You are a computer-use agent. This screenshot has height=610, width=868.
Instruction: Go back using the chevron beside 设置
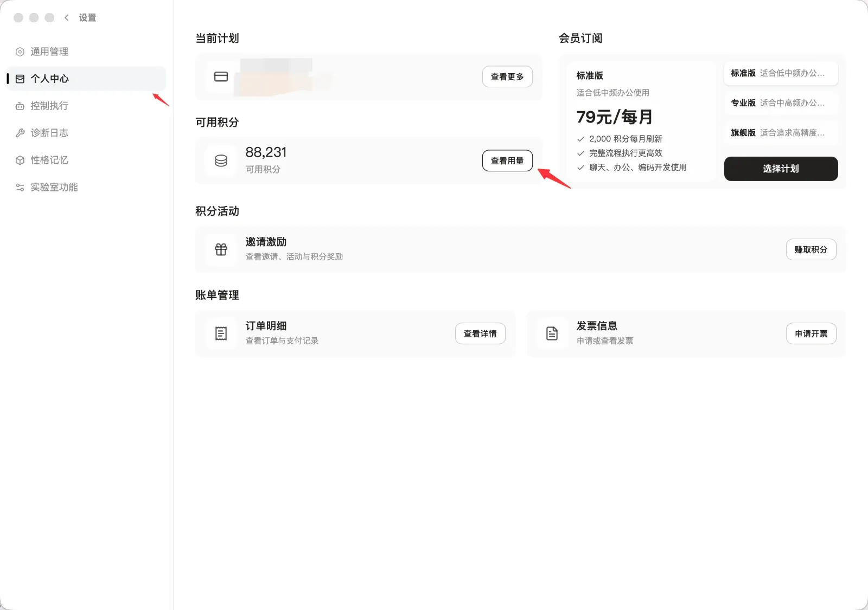coord(67,18)
